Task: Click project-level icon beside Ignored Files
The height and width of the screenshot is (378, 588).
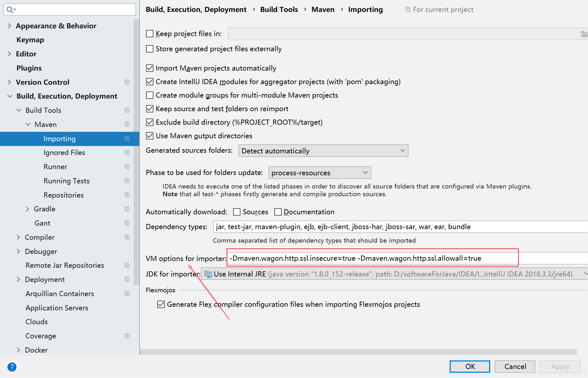Action: 127,153
